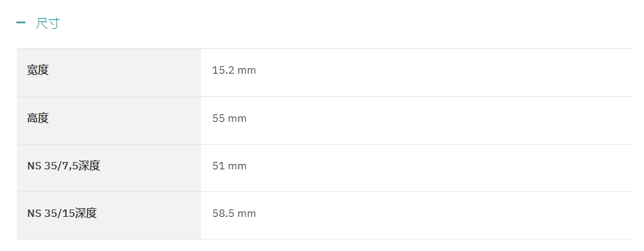Click gray cell space right of NS 35/7,5深度
The image size is (644, 251).
click(x=151, y=168)
